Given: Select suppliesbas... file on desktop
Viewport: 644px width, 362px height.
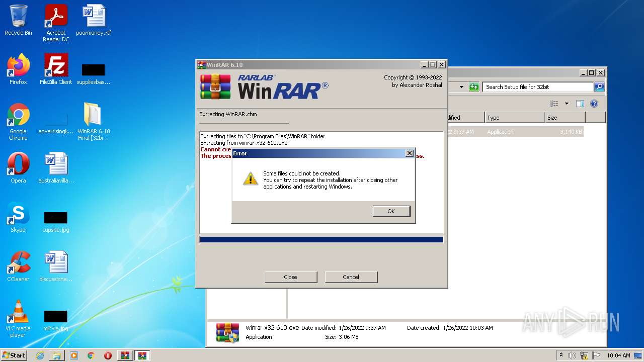Looking at the screenshot, I should tap(94, 73).
